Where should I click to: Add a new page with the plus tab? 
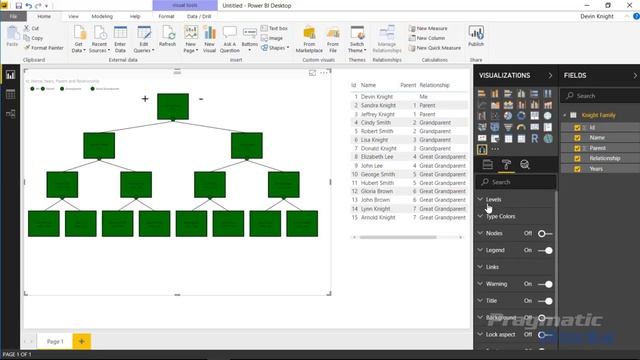(x=82, y=341)
